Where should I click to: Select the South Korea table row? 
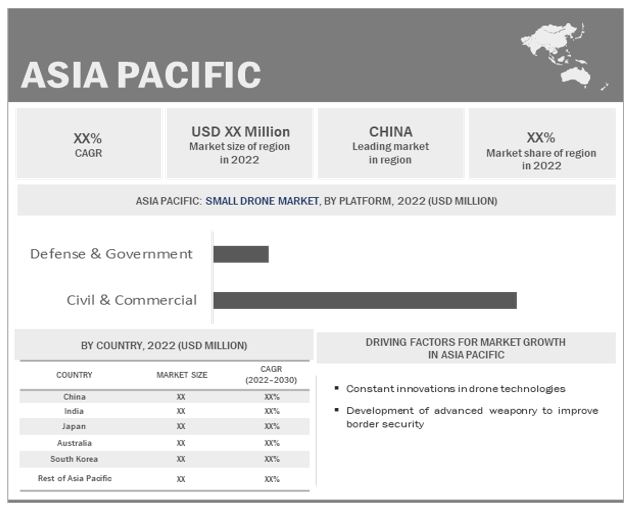click(164, 459)
